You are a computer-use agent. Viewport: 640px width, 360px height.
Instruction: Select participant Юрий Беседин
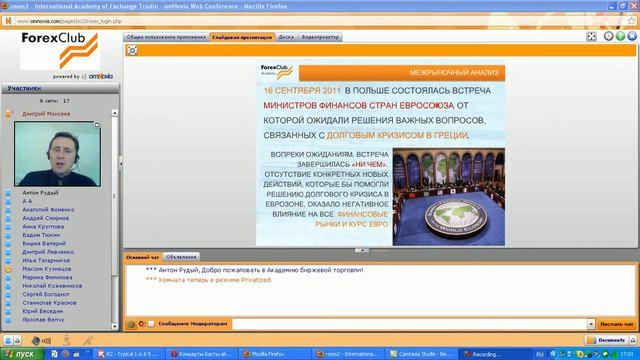click(x=42, y=311)
